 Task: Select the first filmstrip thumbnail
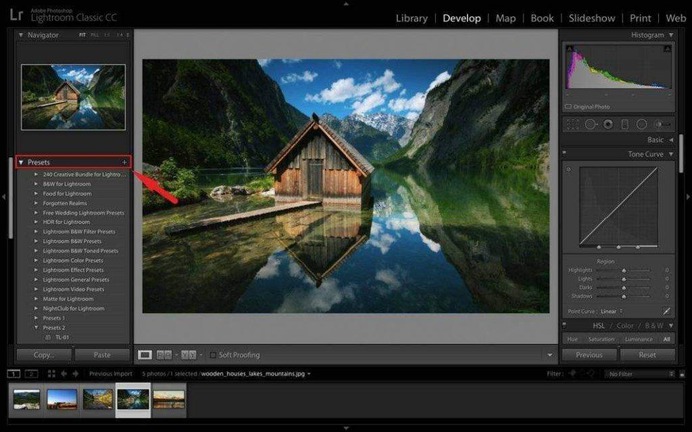pos(26,399)
